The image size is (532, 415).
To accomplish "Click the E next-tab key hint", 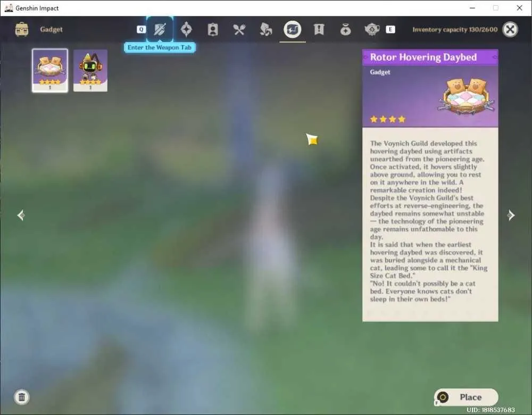I will (390, 29).
